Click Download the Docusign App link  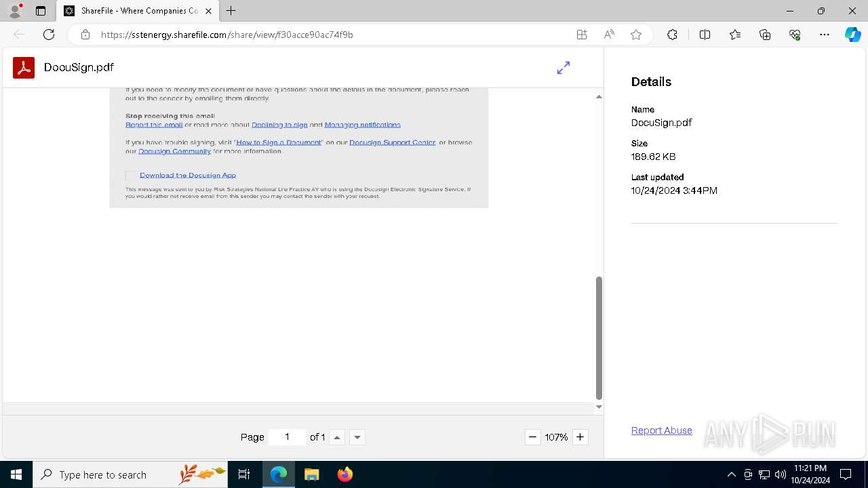point(188,175)
